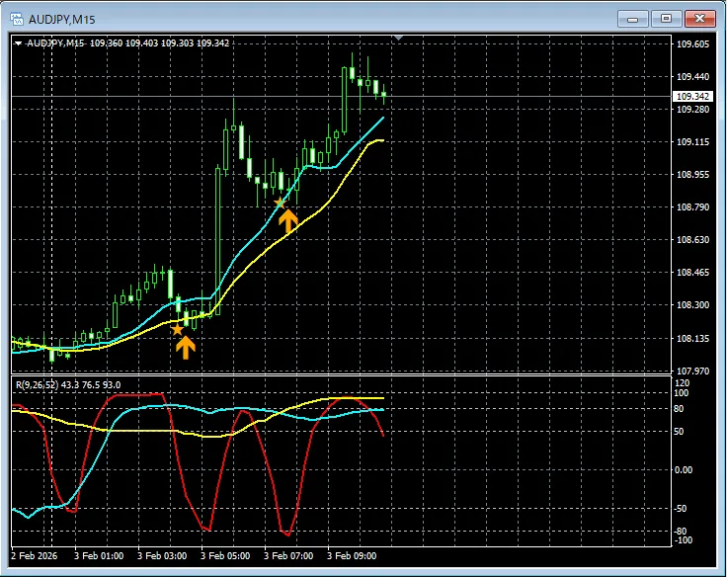Select the orange star marker near 108.80

280,203
